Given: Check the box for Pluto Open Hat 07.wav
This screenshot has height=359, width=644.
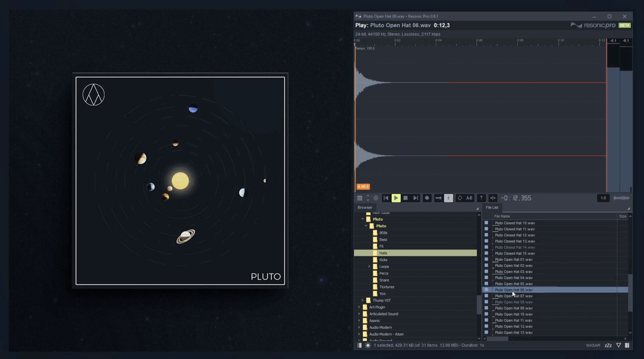Looking at the screenshot, I should pyautogui.click(x=486, y=296).
